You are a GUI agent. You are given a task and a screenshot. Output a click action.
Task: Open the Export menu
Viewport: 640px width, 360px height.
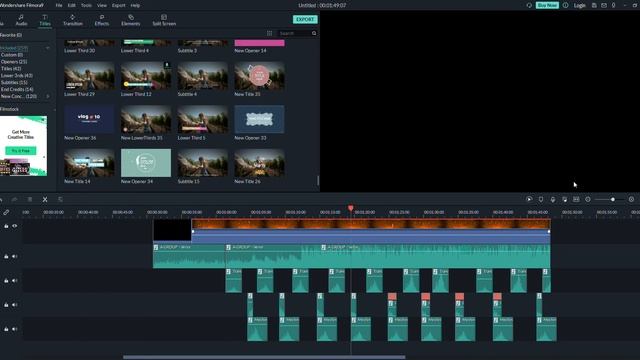tap(118, 5)
